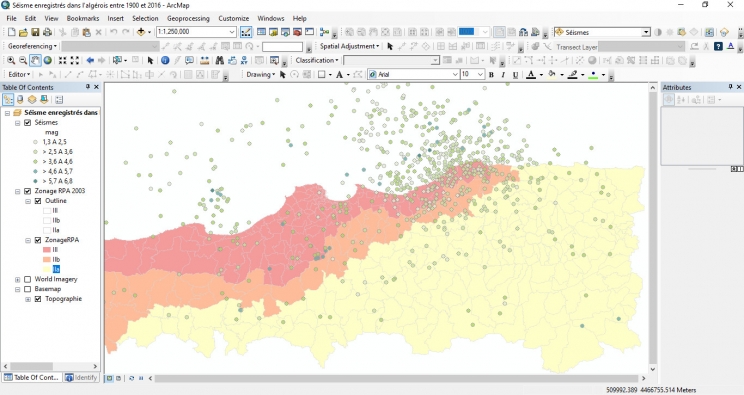Click the red zone III color swatch
This screenshot has width=744, height=395.
tap(47, 250)
